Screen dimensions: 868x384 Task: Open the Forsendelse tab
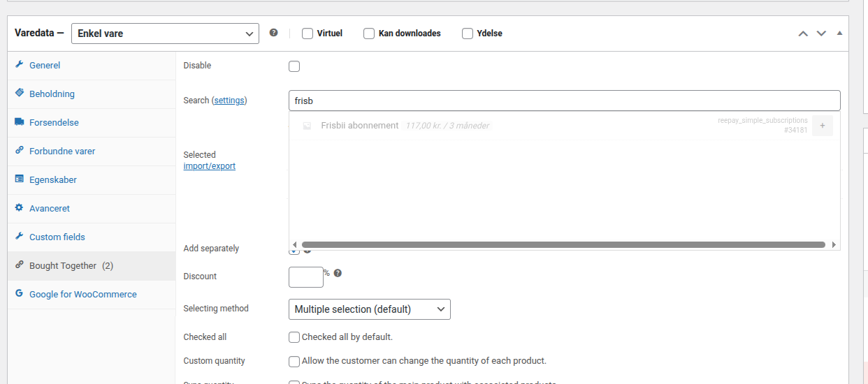point(54,122)
